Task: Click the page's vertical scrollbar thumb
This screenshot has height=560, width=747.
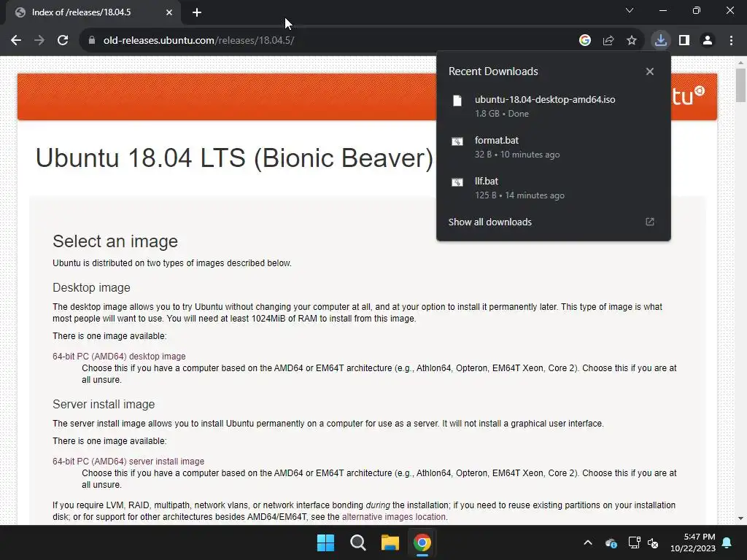Action: tap(740, 85)
